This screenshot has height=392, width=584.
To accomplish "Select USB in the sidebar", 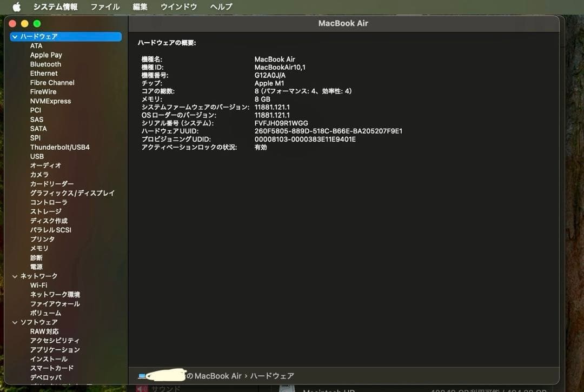I will coord(37,156).
